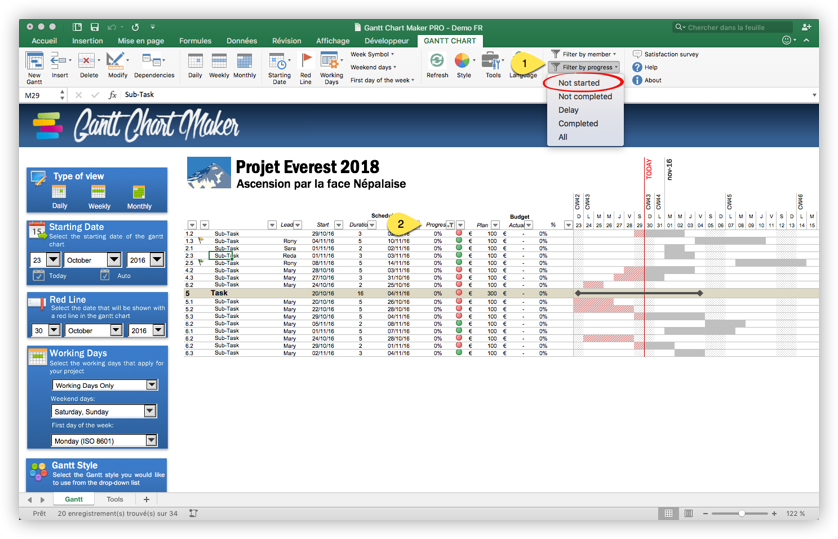
Task: Open the Données ribbon tab
Action: click(x=242, y=41)
